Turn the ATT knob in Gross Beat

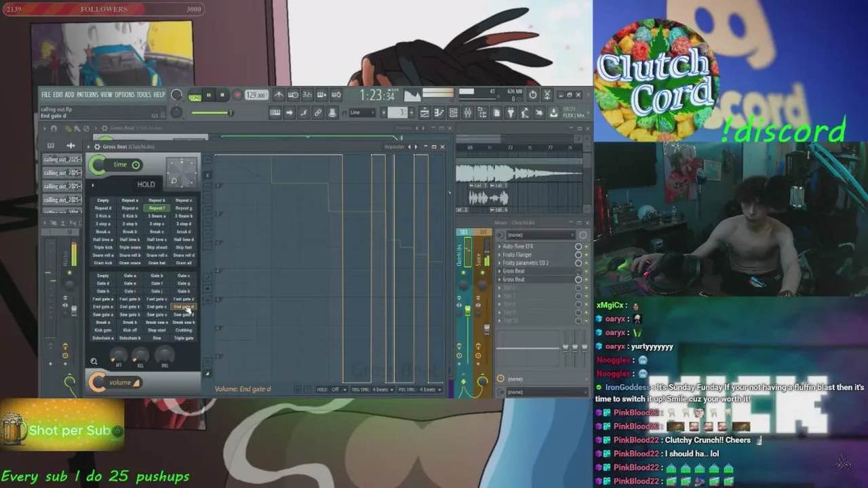tap(119, 354)
